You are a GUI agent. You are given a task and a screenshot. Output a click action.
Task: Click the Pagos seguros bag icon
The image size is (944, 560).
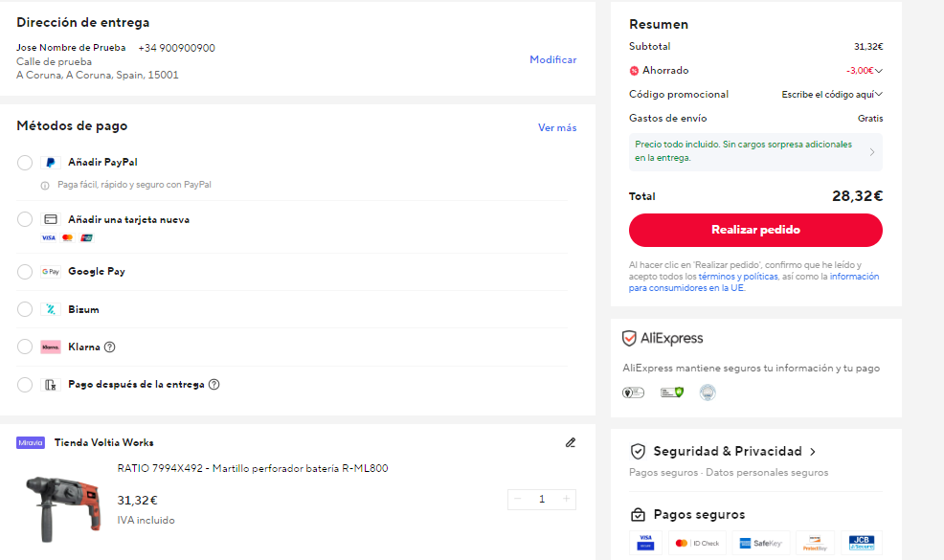638,515
